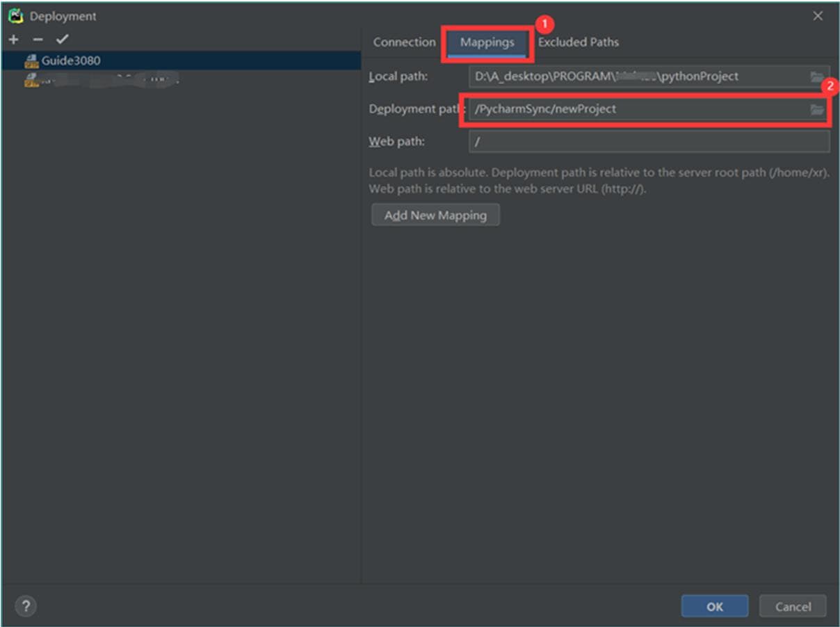Open help with the question mark icon
Screen dimensions: 840x627
[25, 606]
